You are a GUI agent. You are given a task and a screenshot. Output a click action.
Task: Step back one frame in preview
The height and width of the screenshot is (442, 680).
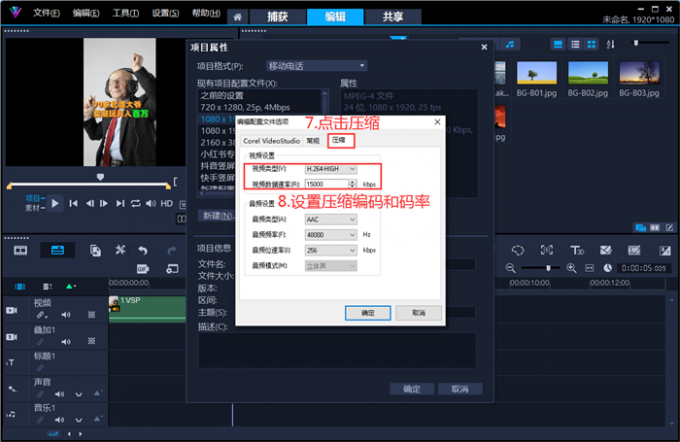pos(89,203)
